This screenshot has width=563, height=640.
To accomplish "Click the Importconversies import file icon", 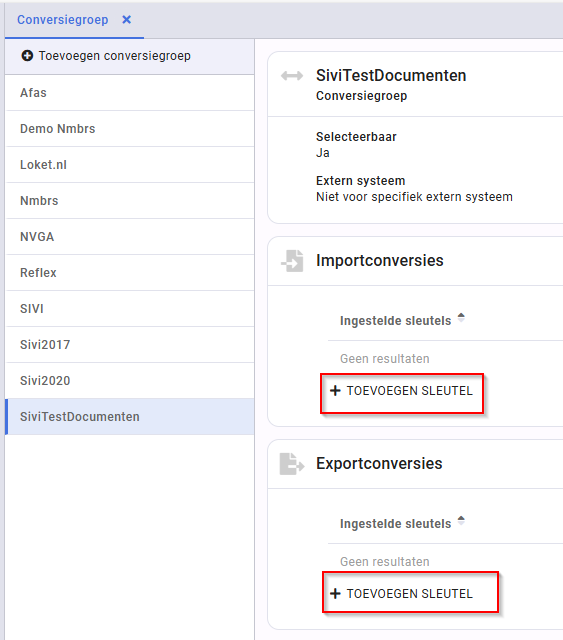I will pyautogui.click(x=292, y=261).
